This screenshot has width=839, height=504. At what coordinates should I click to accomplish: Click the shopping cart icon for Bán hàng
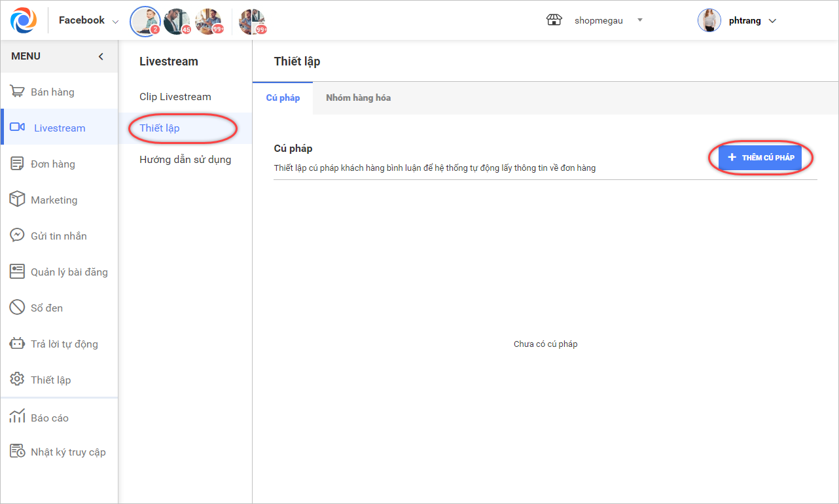pyautogui.click(x=18, y=92)
